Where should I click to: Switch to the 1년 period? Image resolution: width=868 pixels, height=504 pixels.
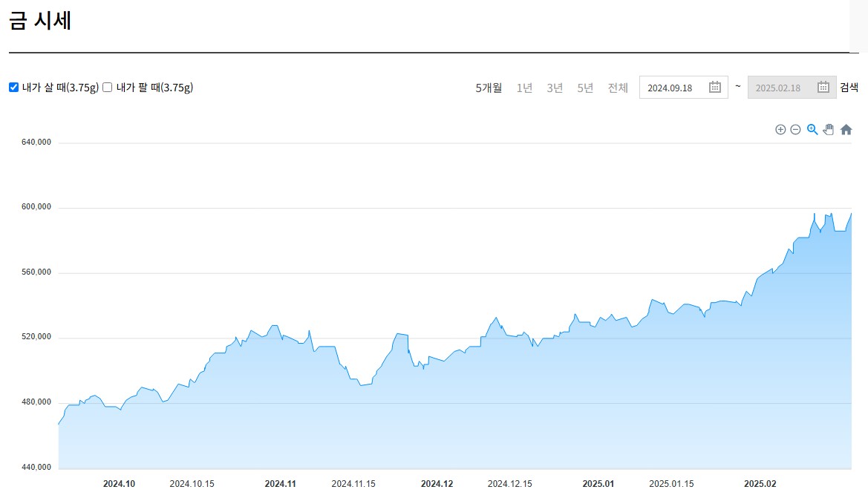(524, 88)
